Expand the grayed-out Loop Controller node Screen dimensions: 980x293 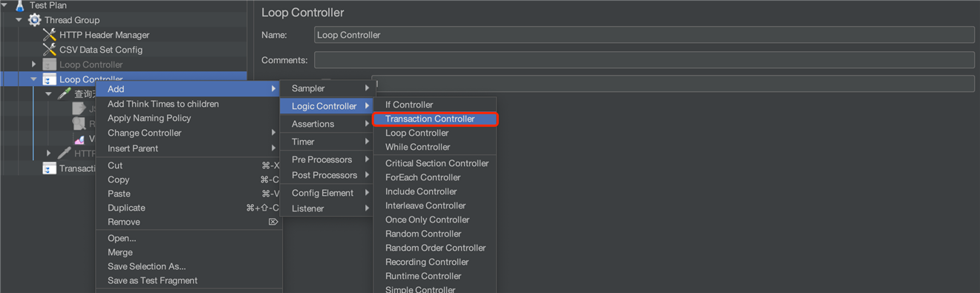coord(33,65)
